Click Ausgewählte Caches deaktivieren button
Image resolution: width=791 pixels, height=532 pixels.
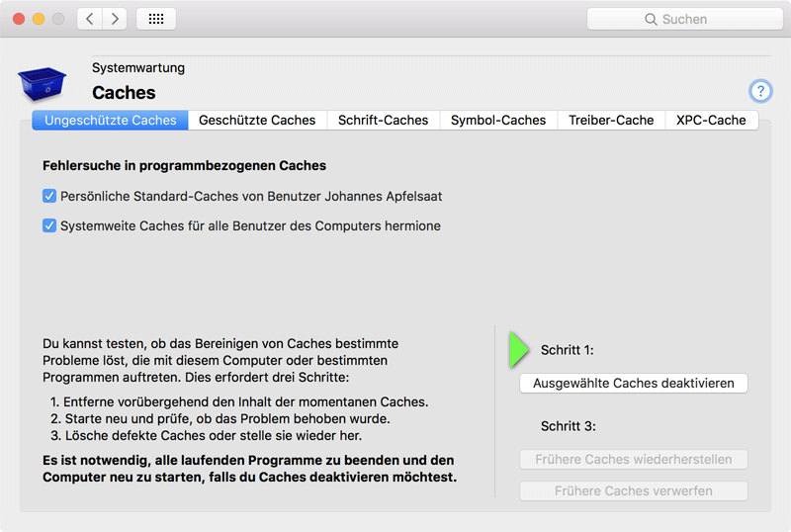click(x=634, y=383)
